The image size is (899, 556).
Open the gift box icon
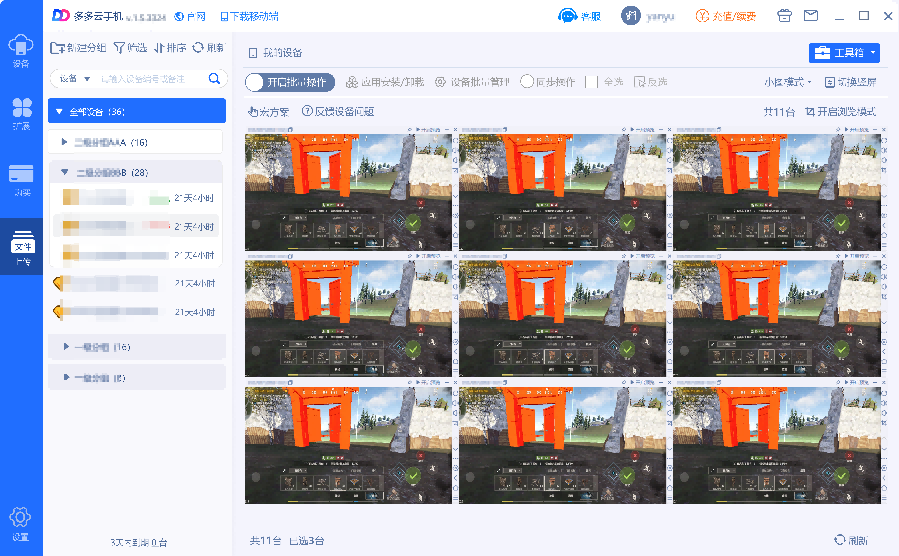point(784,16)
